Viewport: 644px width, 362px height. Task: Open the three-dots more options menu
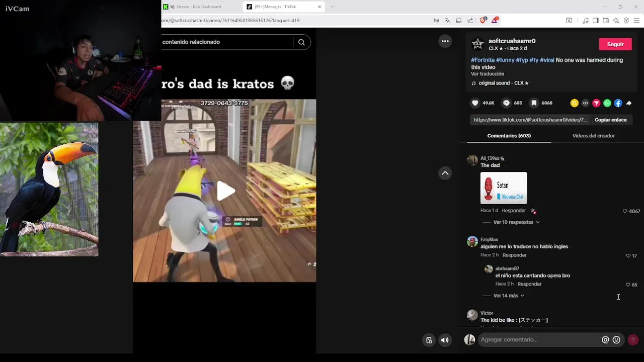tap(445, 41)
